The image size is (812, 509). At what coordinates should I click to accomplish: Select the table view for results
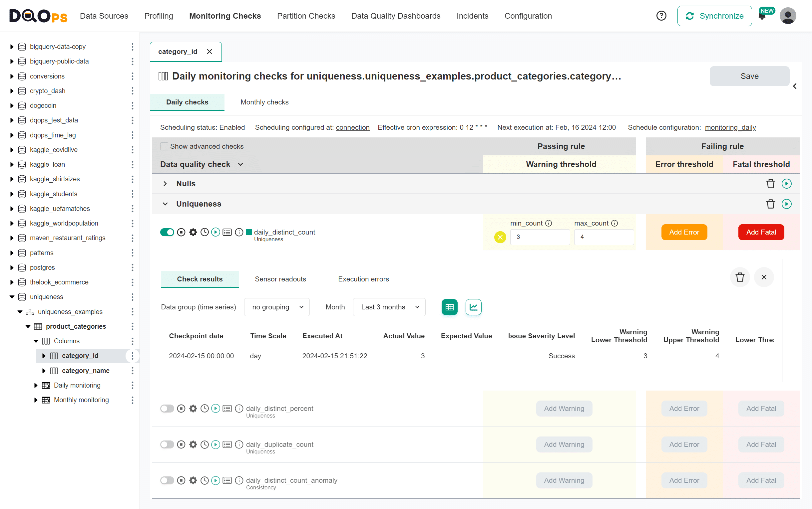pyautogui.click(x=449, y=307)
